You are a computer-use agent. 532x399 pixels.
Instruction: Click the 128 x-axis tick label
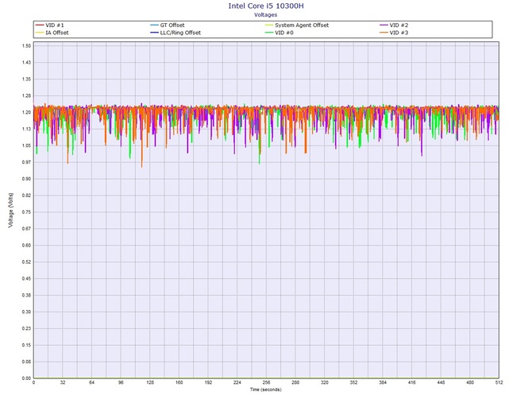150,382
